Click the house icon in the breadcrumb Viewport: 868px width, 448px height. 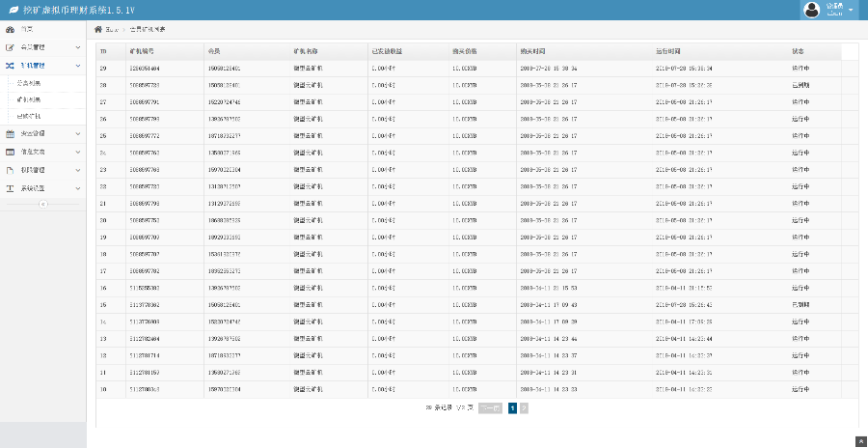coord(98,29)
